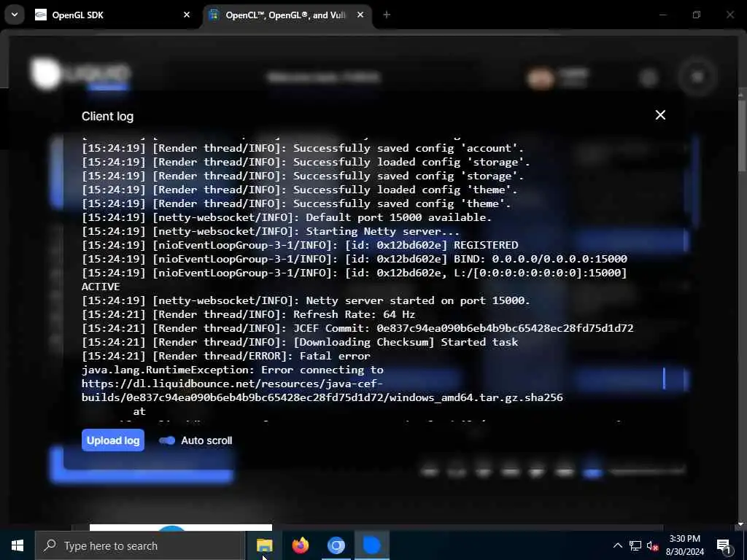Click the 'Successfully saved config 'account'' line
This screenshot has width=747, height=560.
pyautogui.click(x=303, y=148)
